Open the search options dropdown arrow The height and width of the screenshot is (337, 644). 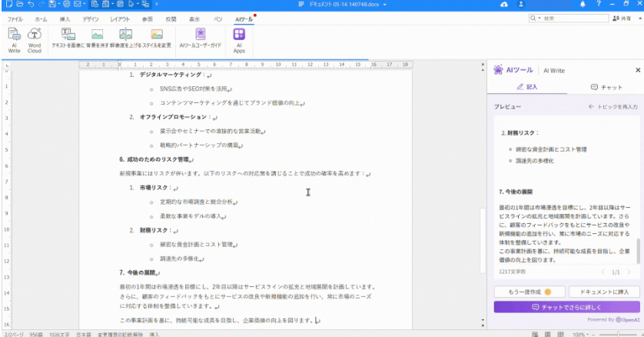tap(539, 18)
